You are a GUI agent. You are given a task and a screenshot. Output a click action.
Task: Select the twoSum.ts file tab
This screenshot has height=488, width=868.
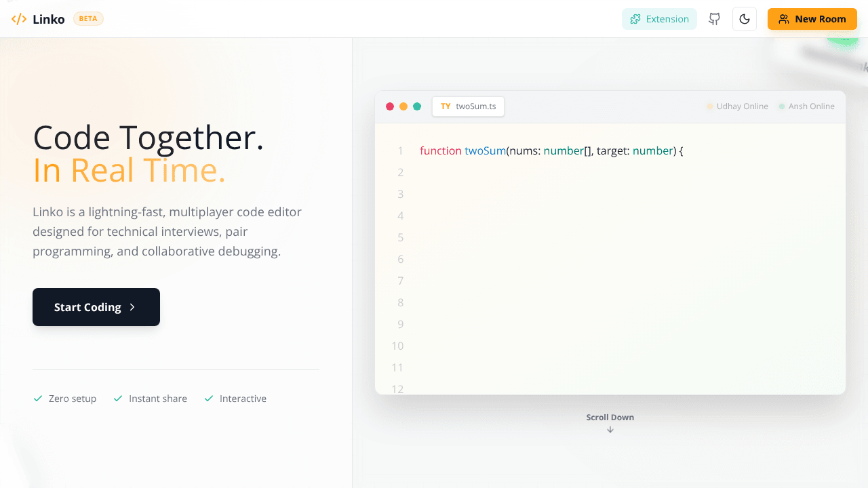pyautogui.click(x=468, y=106)
